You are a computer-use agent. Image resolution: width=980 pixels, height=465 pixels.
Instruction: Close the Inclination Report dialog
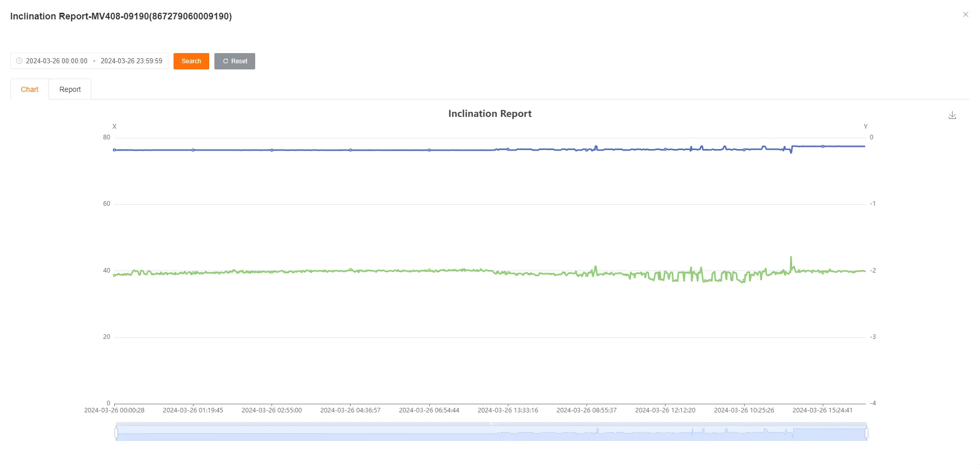(x=965, y=15)
